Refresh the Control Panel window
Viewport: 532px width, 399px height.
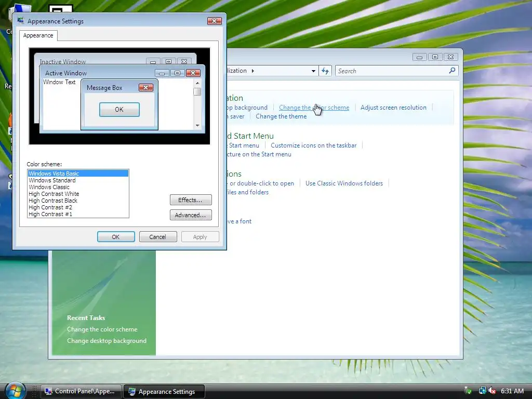click(325, 71)
